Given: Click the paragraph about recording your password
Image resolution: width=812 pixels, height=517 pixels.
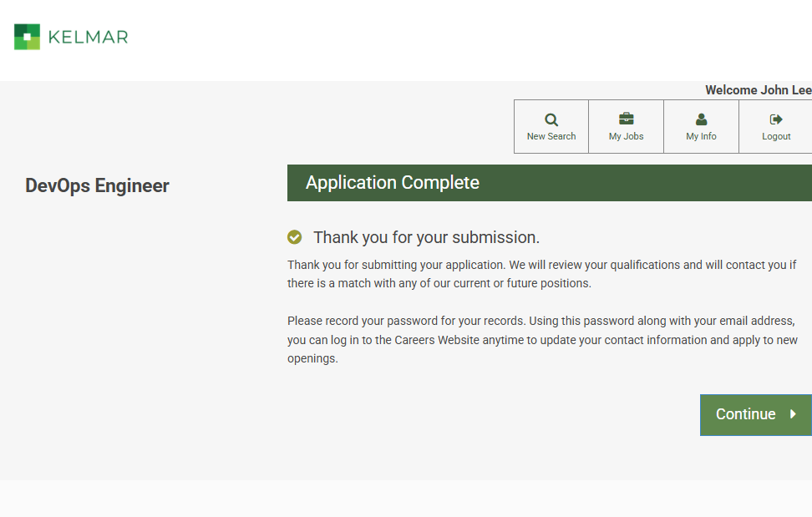Looking at the screenshot, I should (541, 331).
